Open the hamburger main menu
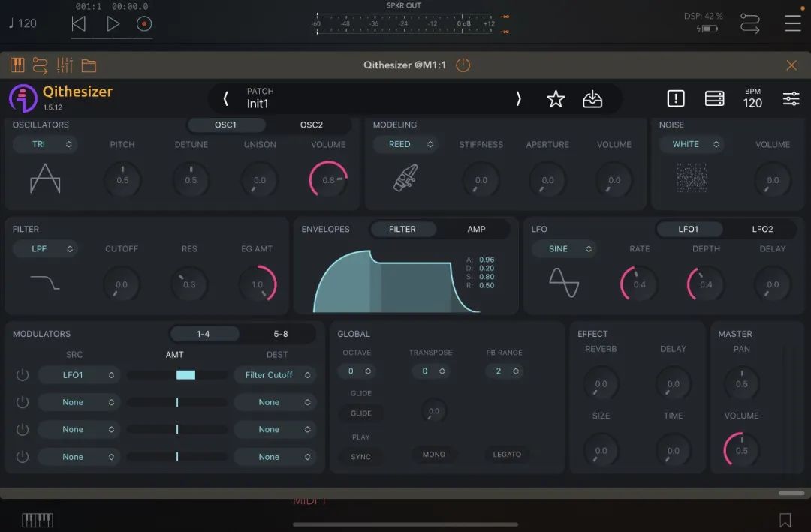 pos(792,23)
